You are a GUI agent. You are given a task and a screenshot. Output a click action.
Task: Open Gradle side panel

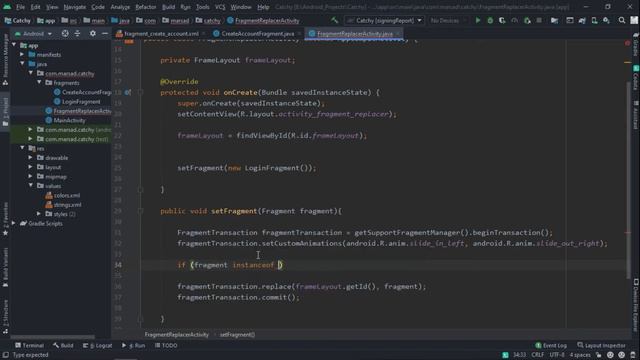(636, 45)
